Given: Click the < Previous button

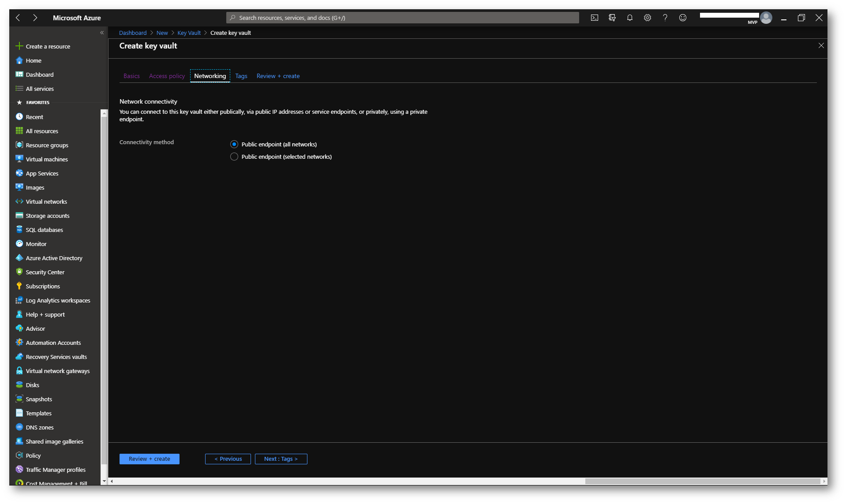Looking at the screenshot, I should tap(228, 459).
